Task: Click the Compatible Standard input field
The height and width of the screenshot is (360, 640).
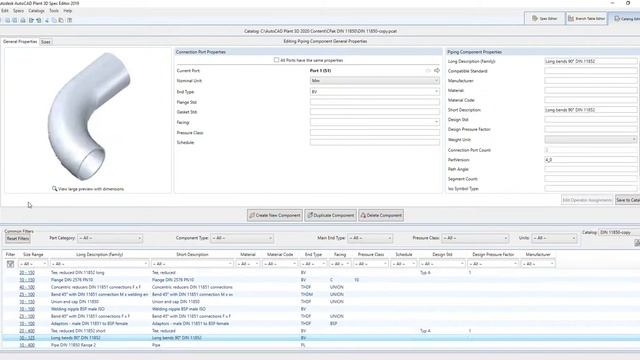Action: pos(591,71)
